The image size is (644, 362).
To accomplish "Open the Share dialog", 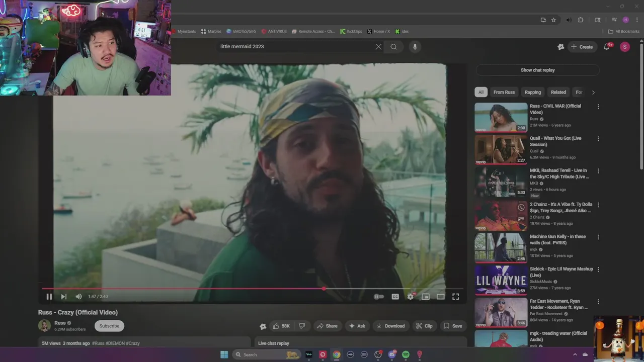I will [x=327, y=326].
